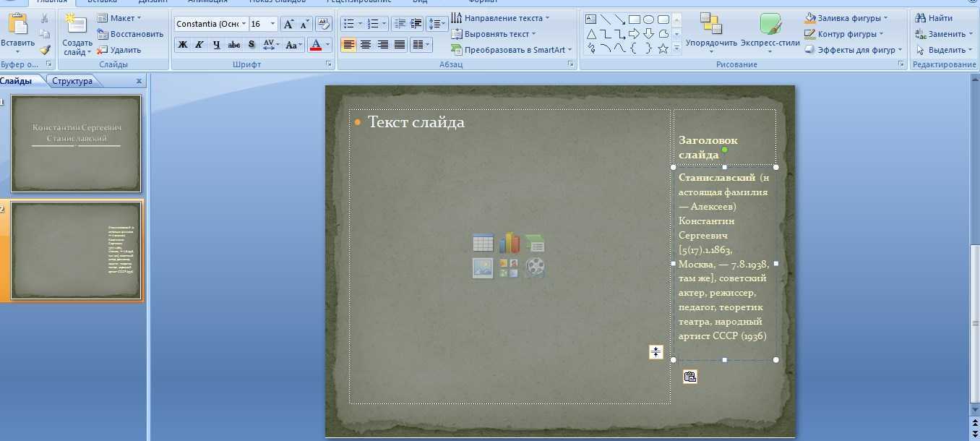Viewport: 980px width, 441px height.
Task: Click the AutoFit options icon
Action: [x=656, y=352]
